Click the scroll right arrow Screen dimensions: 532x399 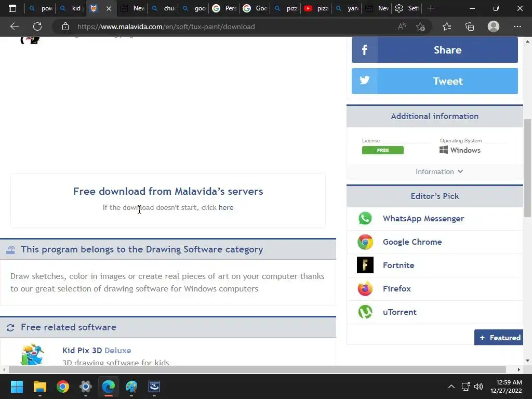click(519, 369)
